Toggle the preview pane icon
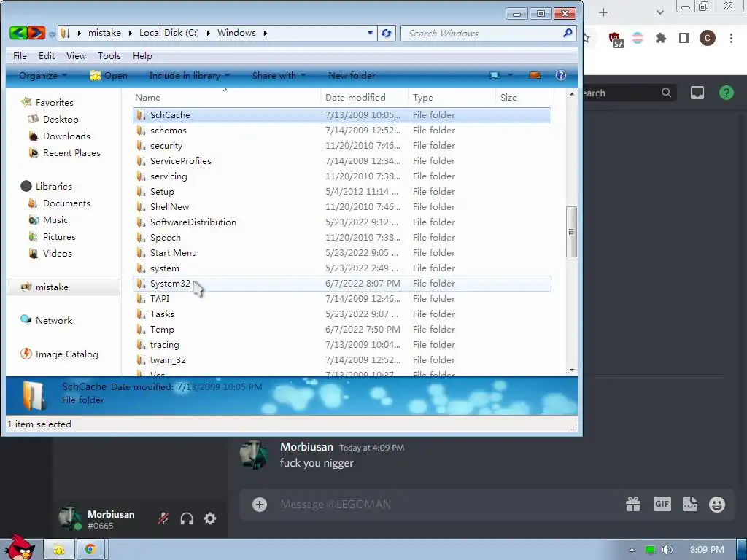747x560 pixels. 535,75
